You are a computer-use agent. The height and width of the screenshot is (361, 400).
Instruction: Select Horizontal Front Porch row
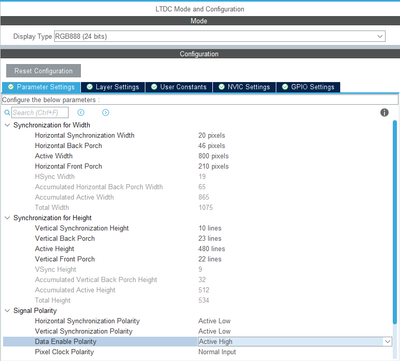tap(198, 166)
